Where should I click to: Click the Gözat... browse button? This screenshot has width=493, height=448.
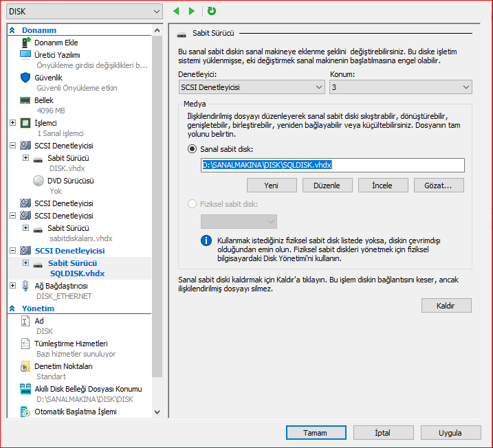pos(439,186)
